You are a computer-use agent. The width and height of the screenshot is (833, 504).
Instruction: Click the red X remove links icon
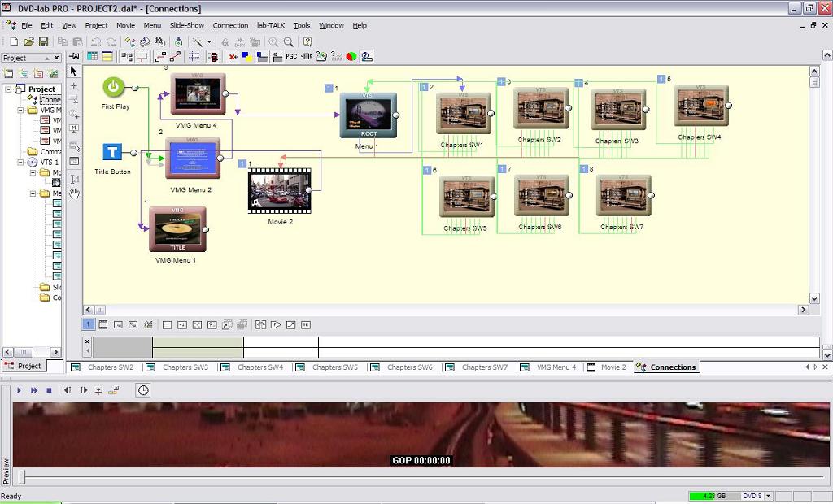(233, 56)
